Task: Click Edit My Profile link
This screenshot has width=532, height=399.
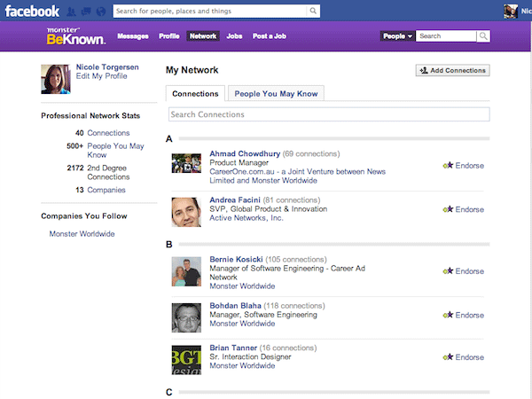Action: [101, 76]
